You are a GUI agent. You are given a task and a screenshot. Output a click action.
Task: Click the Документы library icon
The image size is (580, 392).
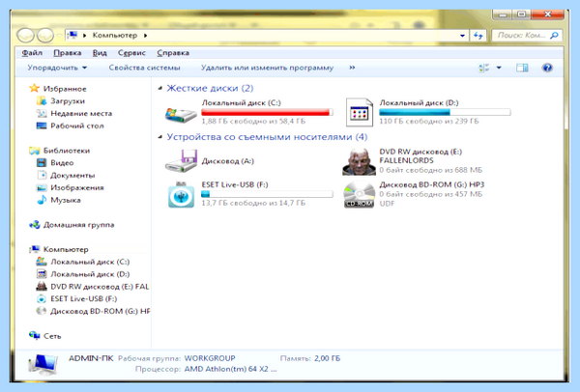coord(41,175)
